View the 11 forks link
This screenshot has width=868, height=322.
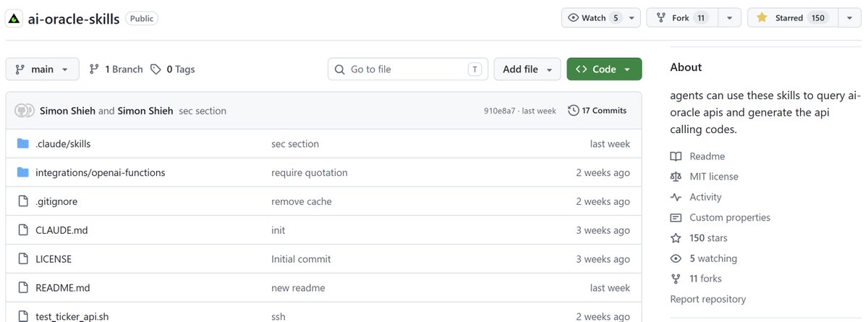click(x=697, y=279)
